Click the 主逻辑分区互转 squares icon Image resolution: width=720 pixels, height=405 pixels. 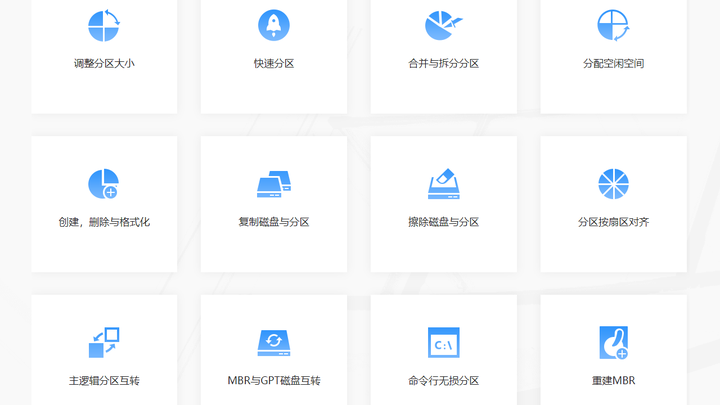(104, 342)
